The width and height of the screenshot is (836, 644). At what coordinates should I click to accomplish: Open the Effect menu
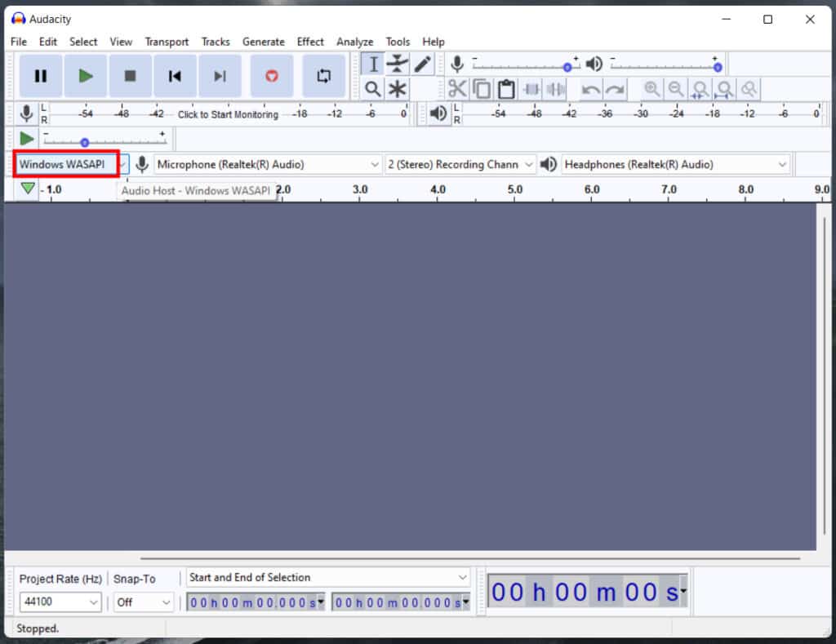(310, 42)
